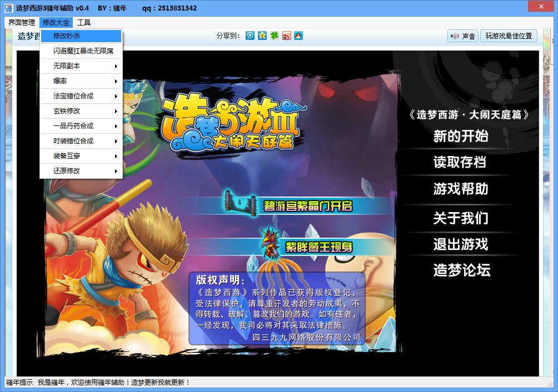The image size is (558, 392).
Task: Open the 玄铁修改 submenu
Action: [81, 111]
